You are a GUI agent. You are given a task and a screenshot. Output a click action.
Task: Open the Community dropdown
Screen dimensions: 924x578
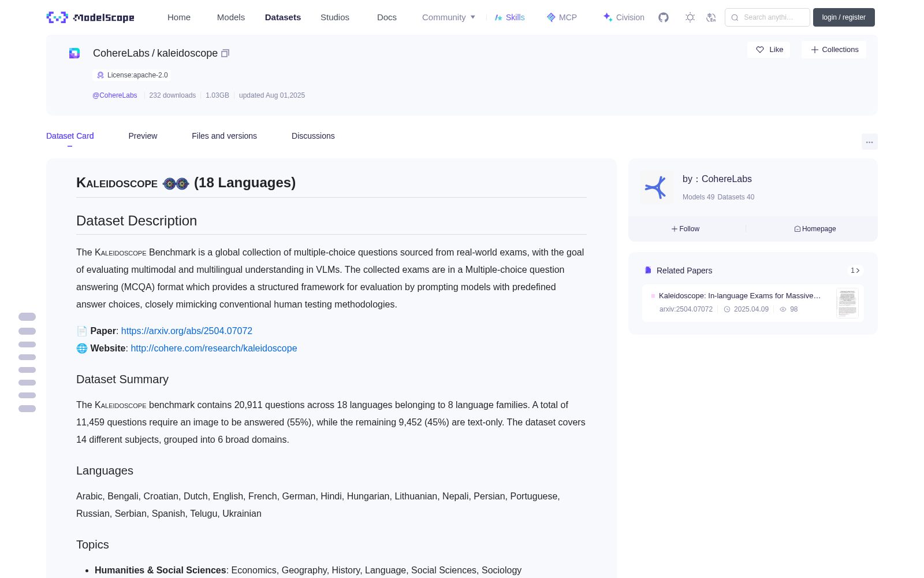[x=449, y=17]
